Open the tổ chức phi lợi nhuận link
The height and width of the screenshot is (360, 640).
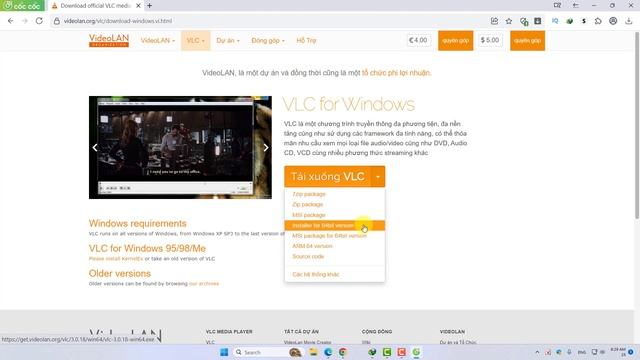(396, 73)
